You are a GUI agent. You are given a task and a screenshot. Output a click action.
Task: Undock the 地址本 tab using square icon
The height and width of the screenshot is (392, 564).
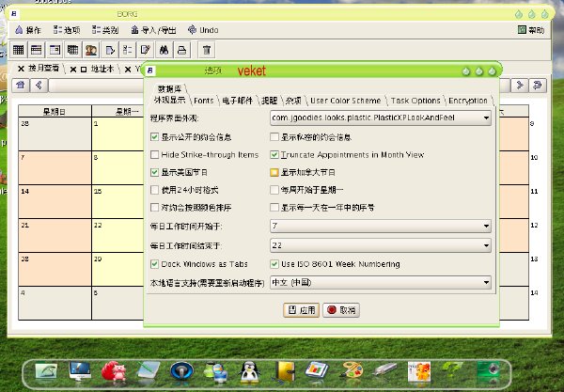click(x=84, y=70)
